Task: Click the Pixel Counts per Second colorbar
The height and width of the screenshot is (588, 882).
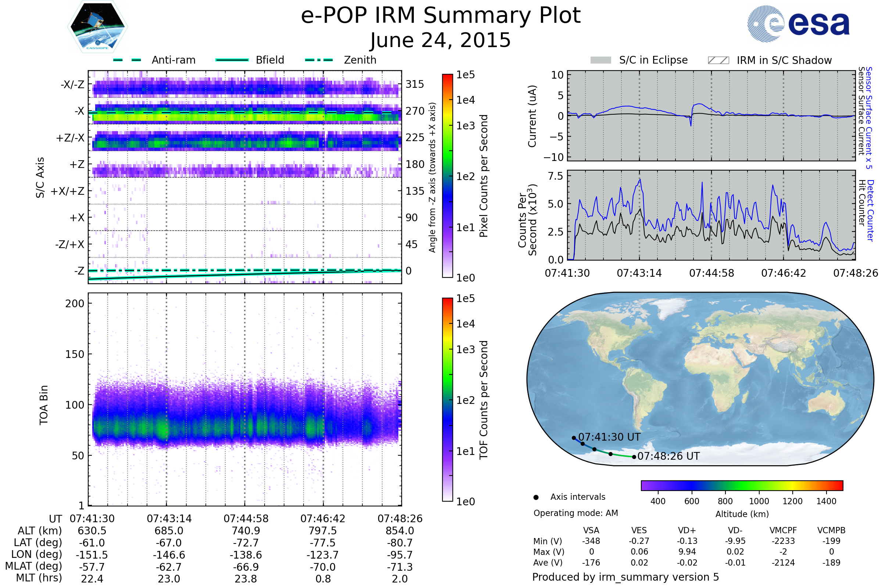Action: pyautogui.click(x=447, y=176)
